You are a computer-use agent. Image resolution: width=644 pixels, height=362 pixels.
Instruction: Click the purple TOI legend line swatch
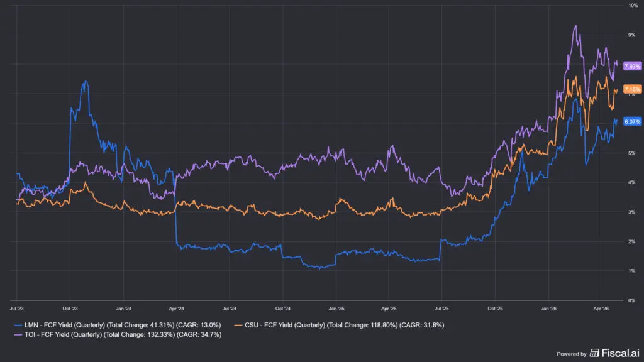(18, 336)
